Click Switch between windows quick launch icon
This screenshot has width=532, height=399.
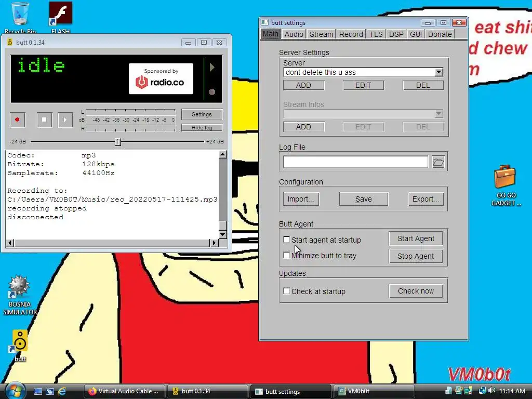click(x=50, y=391)
